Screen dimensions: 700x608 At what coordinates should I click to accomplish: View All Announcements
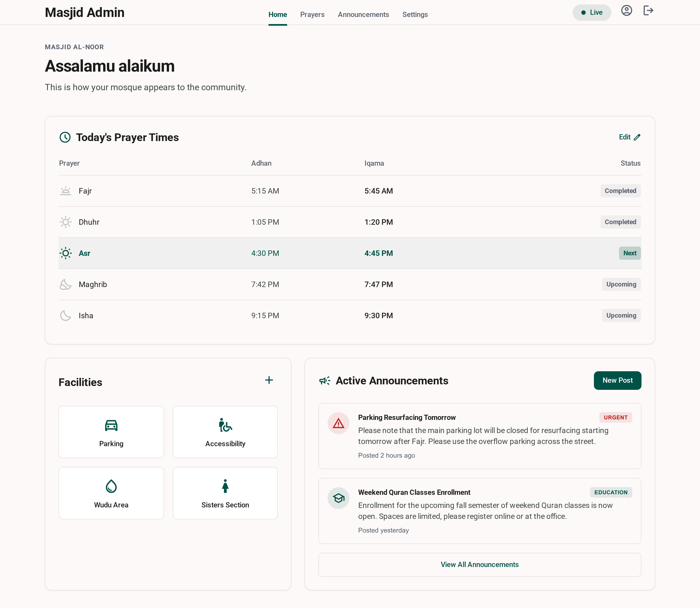[479, 565]
